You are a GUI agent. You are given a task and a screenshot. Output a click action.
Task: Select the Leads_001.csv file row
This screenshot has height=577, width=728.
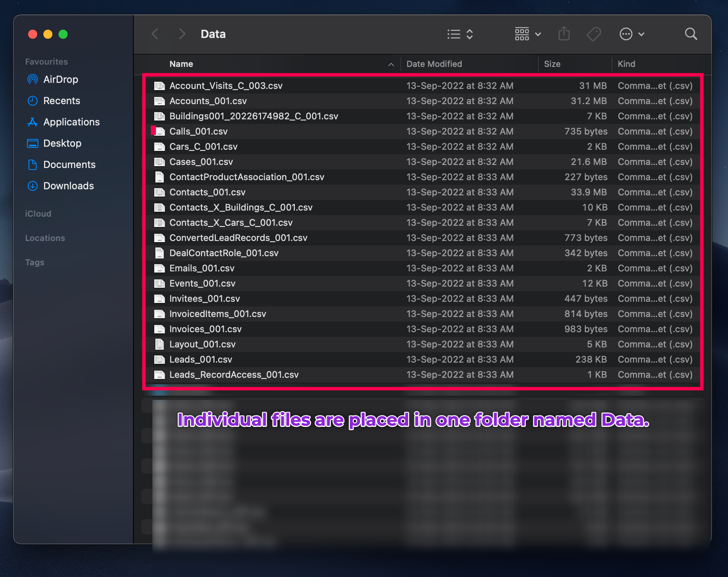201,360
